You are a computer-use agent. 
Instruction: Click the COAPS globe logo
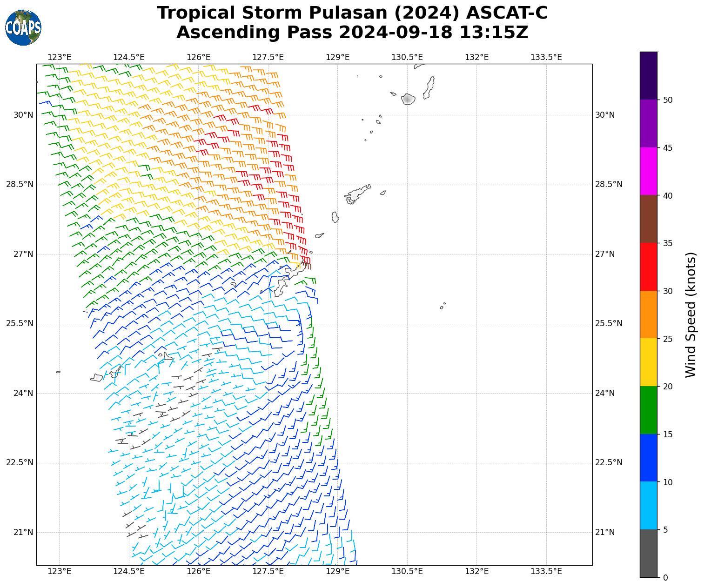pos(23,28)
